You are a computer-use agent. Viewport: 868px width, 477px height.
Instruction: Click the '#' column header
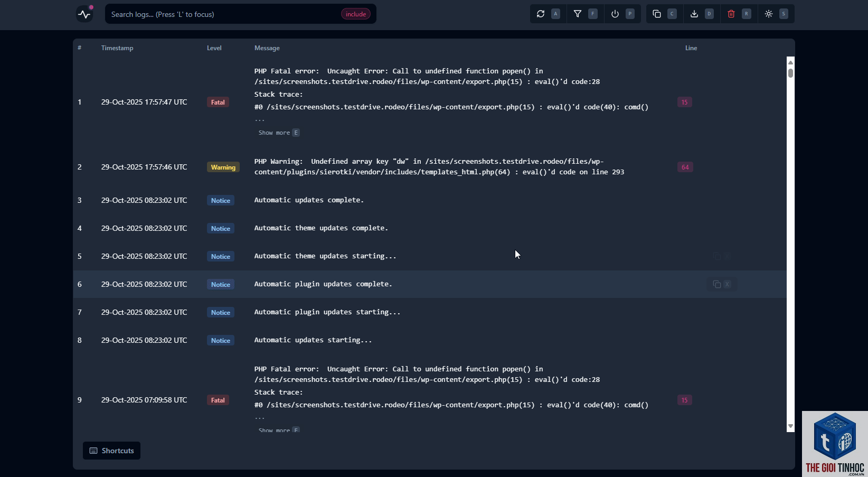pos(80,48)
